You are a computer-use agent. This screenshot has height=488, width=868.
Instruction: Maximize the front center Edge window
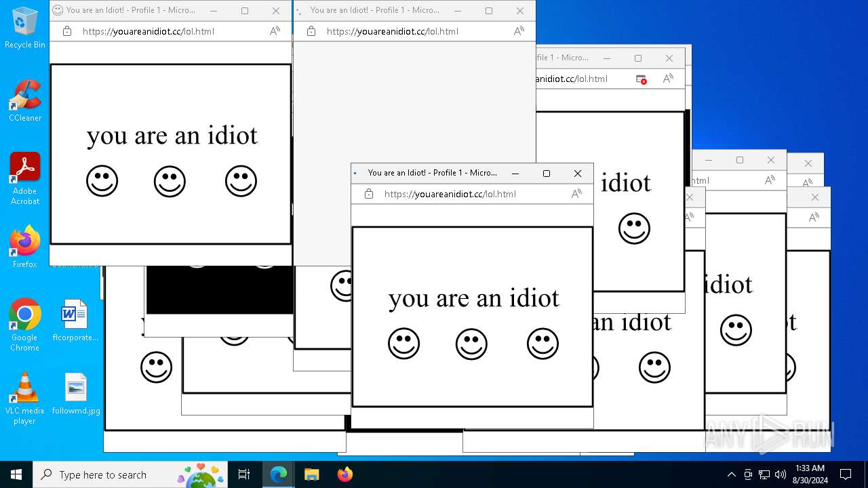547,174
